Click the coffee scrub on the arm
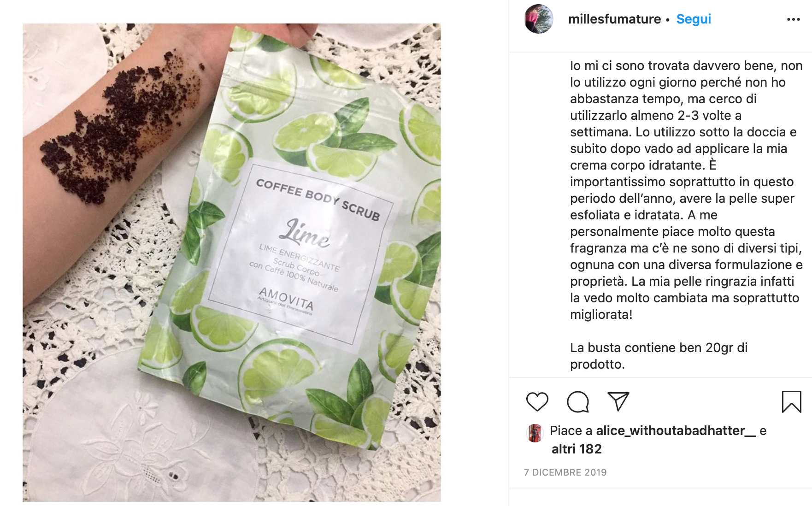The width and height of the screenshot is (812, 506). tap(120, 124)
